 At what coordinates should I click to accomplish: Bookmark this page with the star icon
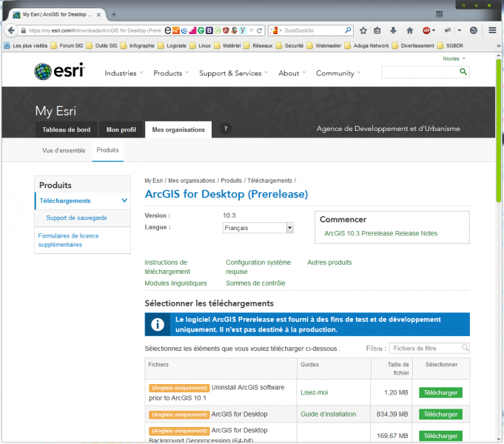pyautogui.click(x=363, y=30)
